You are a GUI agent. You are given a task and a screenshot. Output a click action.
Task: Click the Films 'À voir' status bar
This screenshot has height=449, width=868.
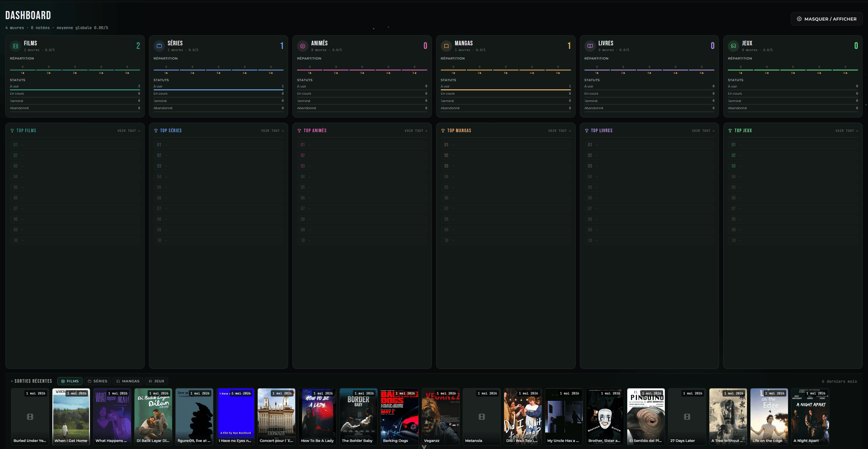75,90
